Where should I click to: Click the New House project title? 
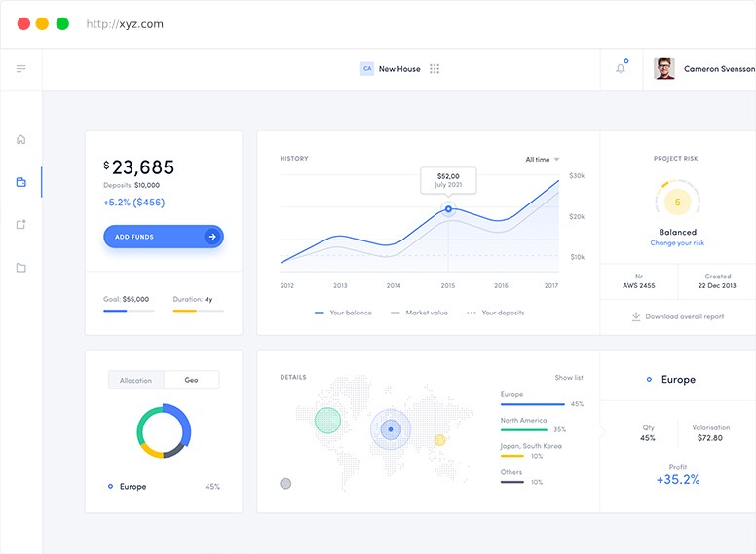pos(399,69)
